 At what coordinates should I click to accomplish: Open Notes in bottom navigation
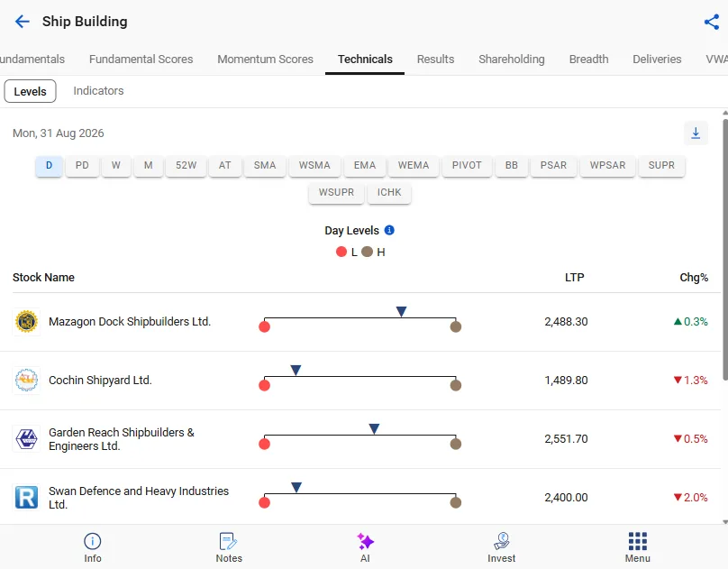[x=229, y=547]
